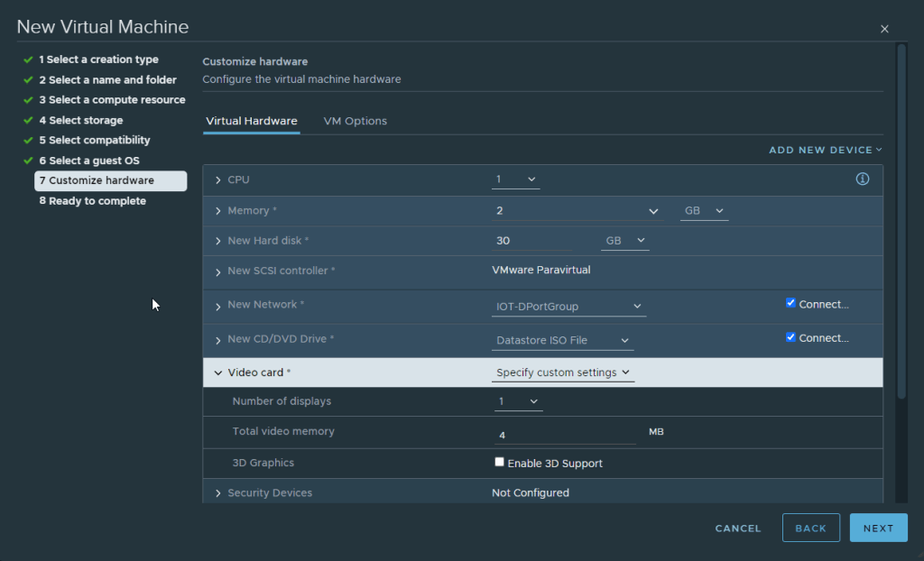Open the CPU count dropdown

[516, 180]
